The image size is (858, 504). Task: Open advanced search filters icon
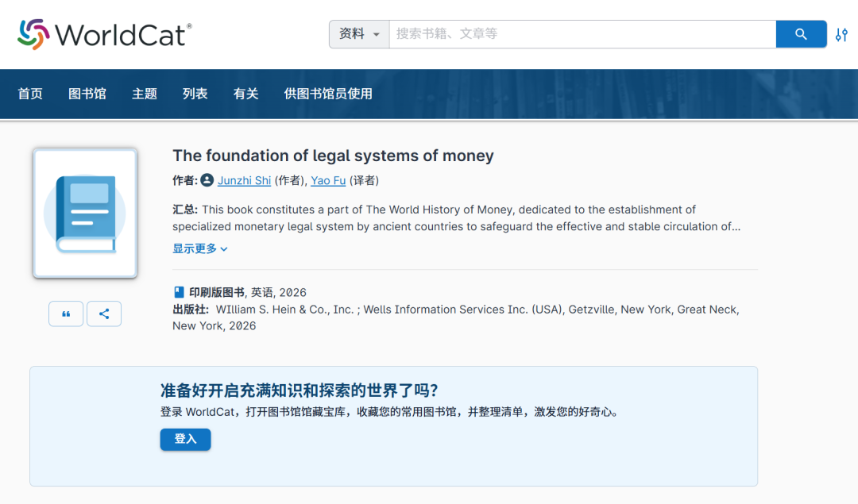841,34
